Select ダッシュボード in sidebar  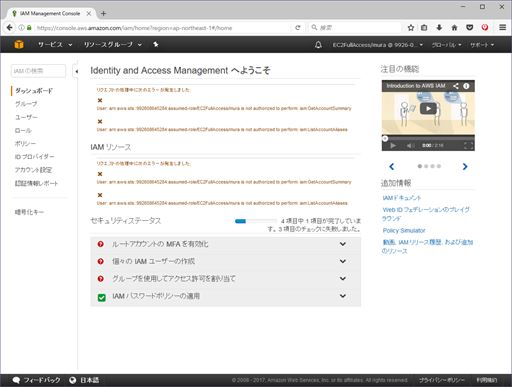(34, 91)
